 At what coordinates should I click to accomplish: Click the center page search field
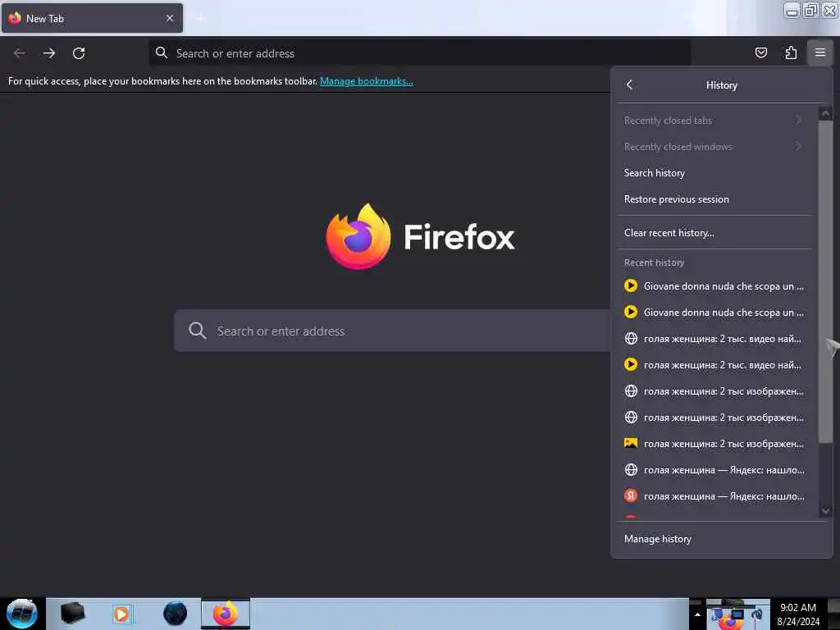[x=392, y=331]
